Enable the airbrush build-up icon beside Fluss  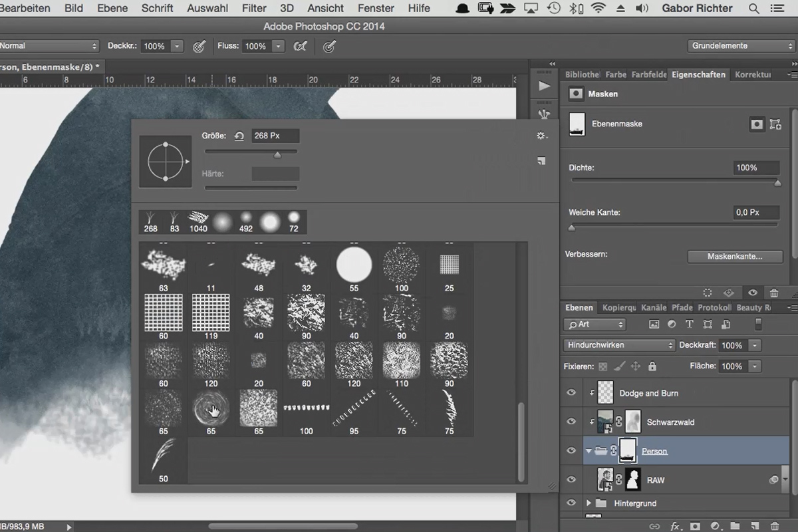click(x=300, y=47)
